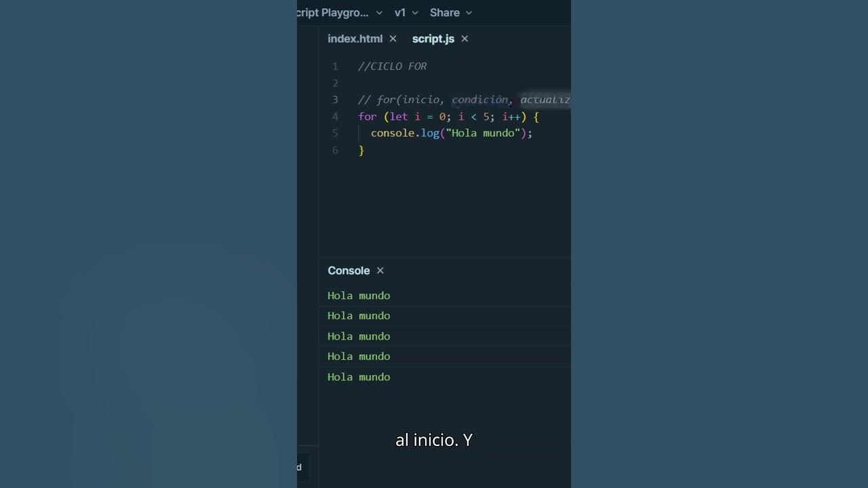Click the console.log("Hola mundo") line
This screenshot has width=868, height=488.
(452, 134)
